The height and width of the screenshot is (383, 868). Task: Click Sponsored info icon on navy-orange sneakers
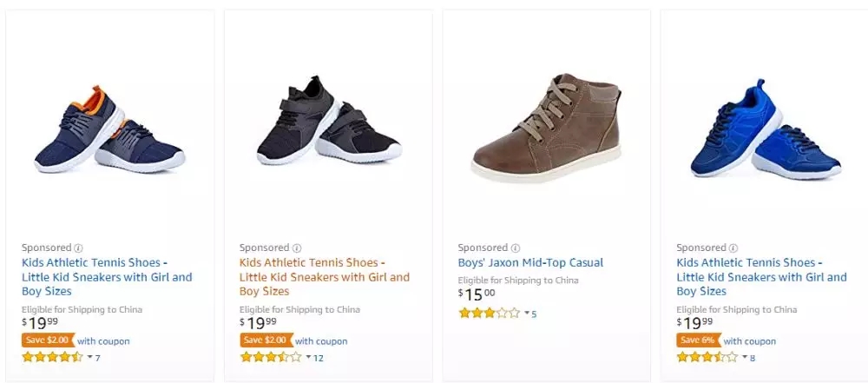78,248
